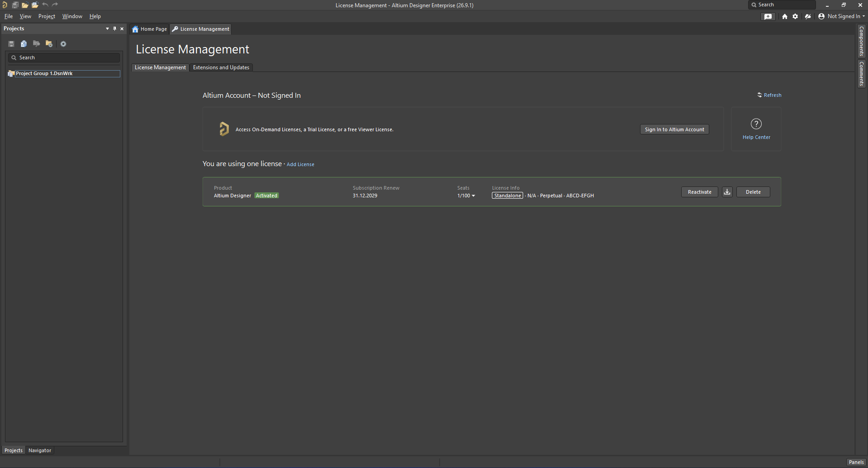Click the explore folder magnifier icon in Projects panel
The width and height of the screenshot is (868, 468).
click(37, 44)
